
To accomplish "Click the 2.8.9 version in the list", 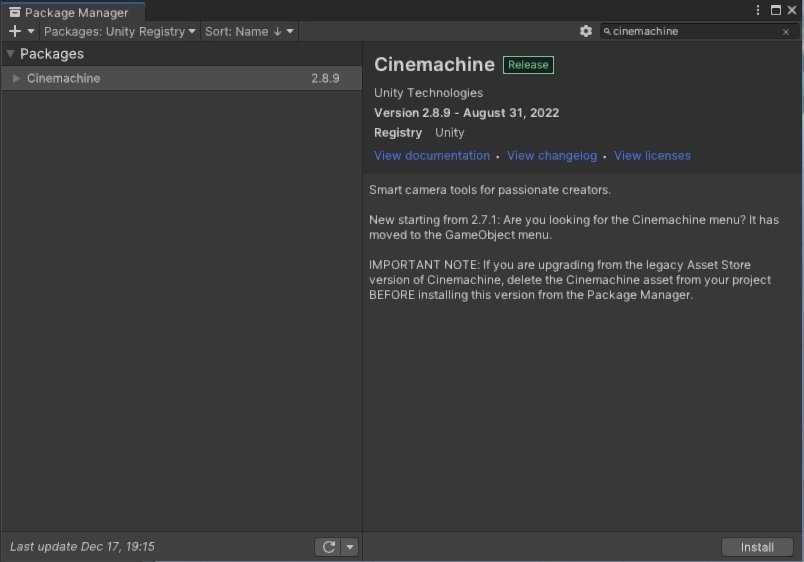I will coord(325,78).
